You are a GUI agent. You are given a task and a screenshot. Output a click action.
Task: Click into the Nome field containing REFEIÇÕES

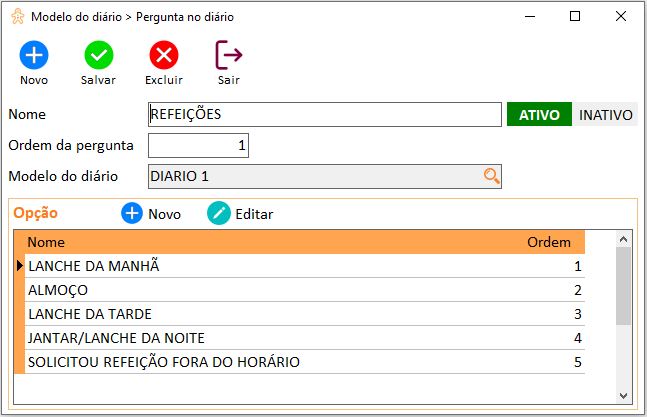pos(325,114)
